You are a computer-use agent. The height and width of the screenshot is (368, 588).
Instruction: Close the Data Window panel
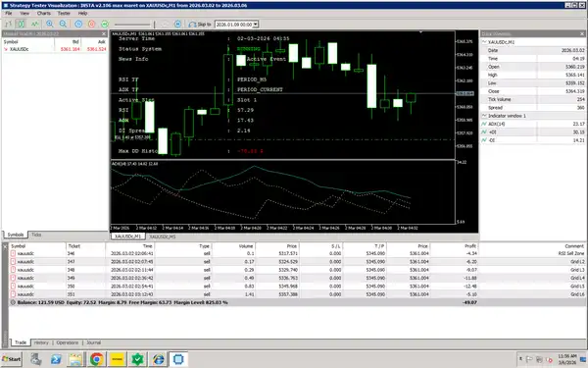click(x=582, y=33)
